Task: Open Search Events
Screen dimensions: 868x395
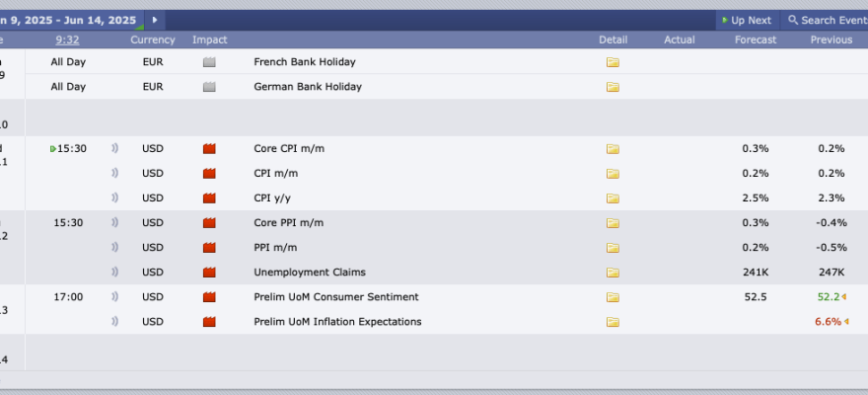Action: pos(827,21)
